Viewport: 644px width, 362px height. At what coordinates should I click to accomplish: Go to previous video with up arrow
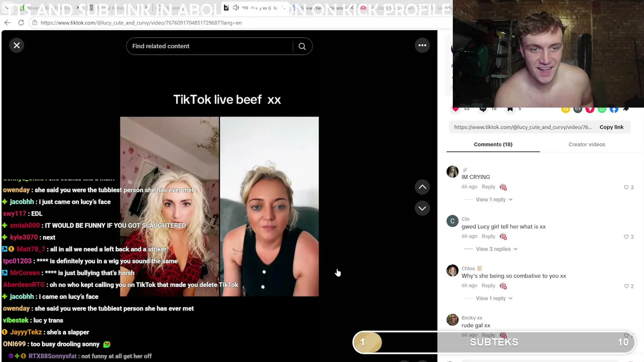422,187
